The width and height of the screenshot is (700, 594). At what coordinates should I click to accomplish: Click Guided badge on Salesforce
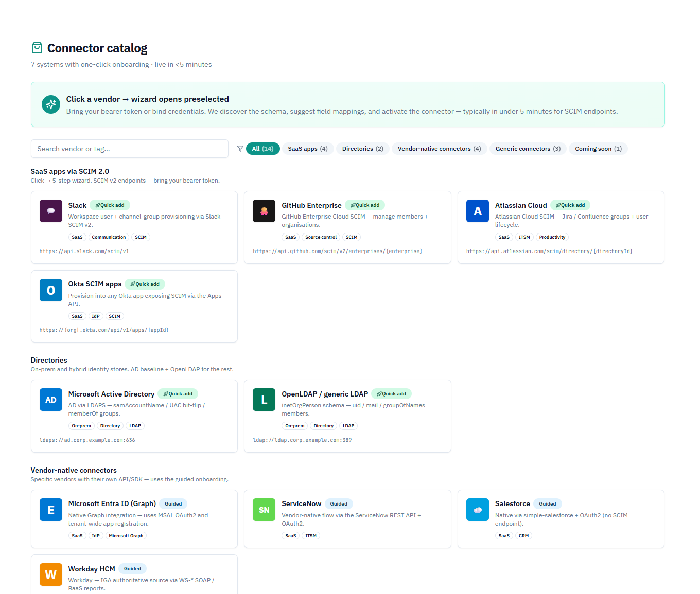(548, 504)
